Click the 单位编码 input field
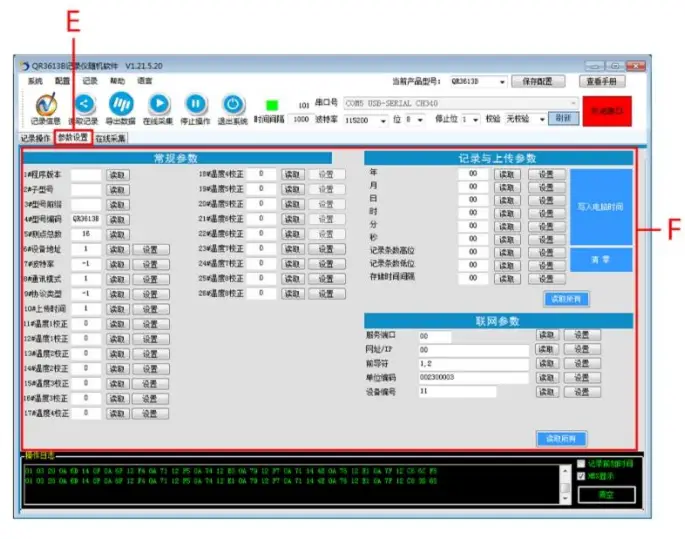Viewport: 685px width, 539px height. click(474, 377)
